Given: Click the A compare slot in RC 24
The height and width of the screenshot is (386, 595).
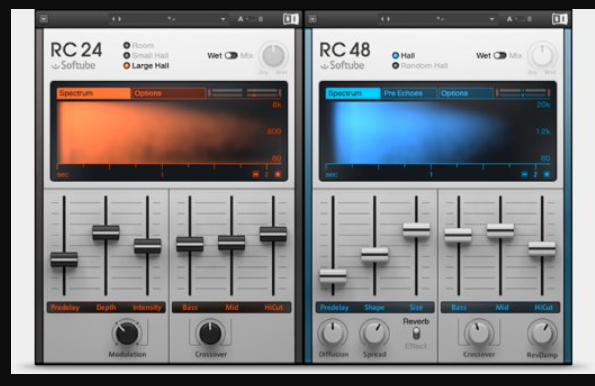Looking at the screenshot, I should (241, 19).
